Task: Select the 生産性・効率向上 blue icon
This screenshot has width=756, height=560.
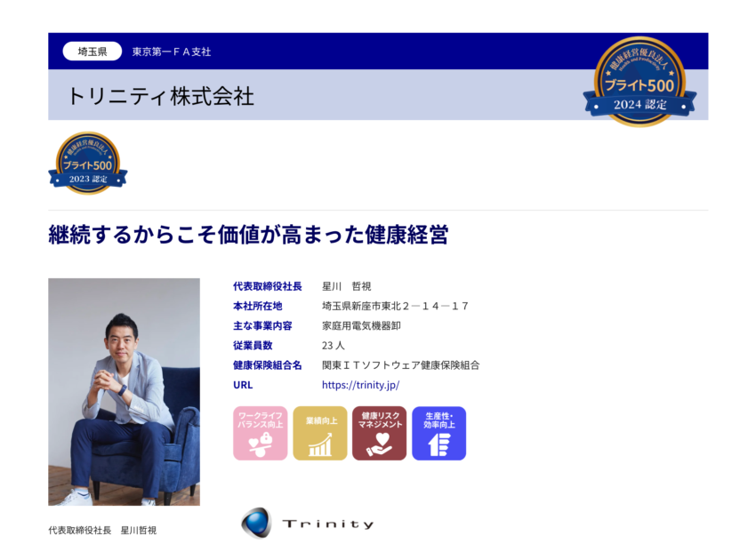Action: [438, 433]
